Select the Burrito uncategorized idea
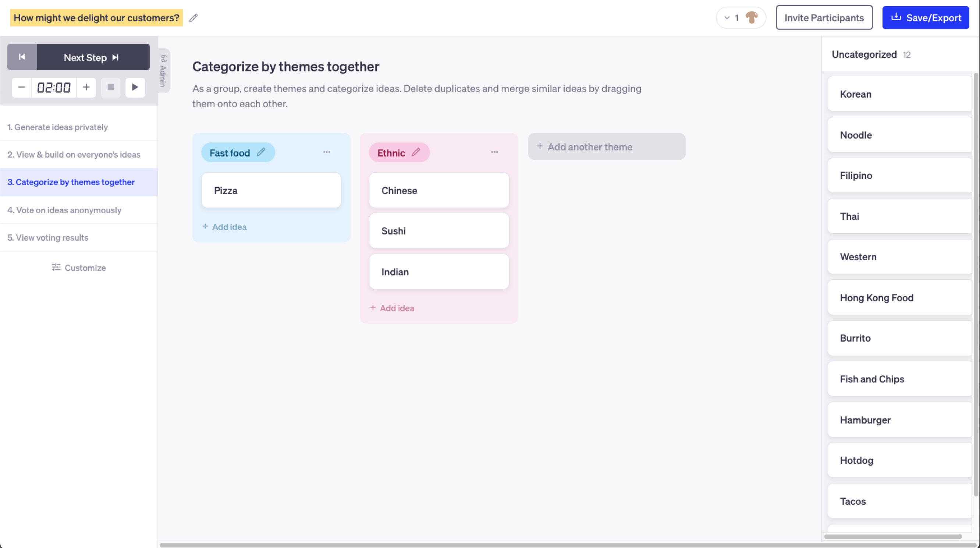Viewport: 980px width, 548px height. click(x=900, y=338)
